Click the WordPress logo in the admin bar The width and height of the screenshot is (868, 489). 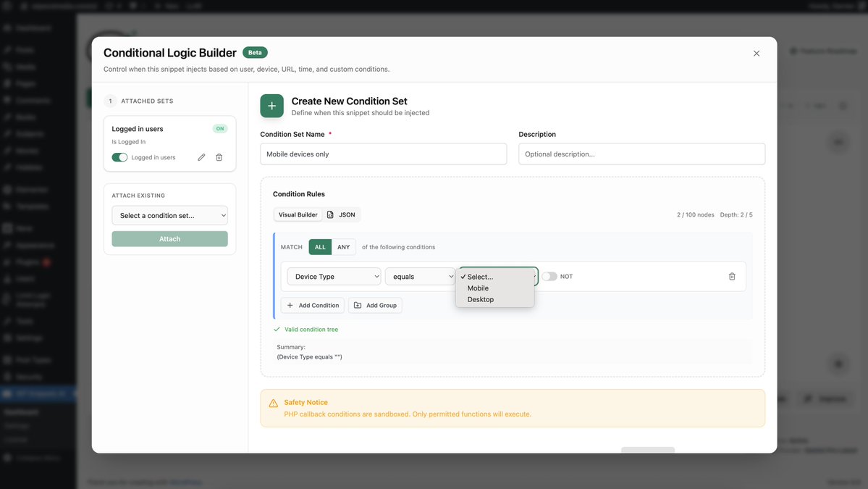click(6, 4)
